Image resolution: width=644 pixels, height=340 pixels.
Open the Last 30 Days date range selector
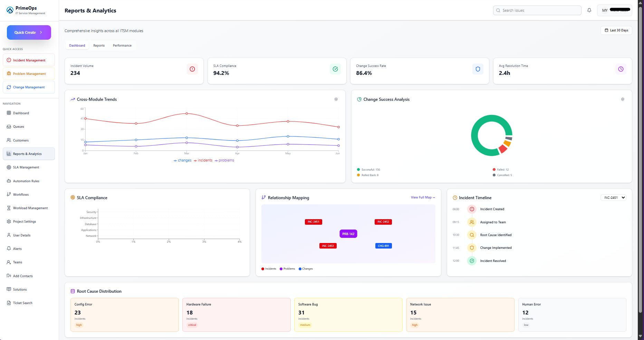[x=616, y=30]
